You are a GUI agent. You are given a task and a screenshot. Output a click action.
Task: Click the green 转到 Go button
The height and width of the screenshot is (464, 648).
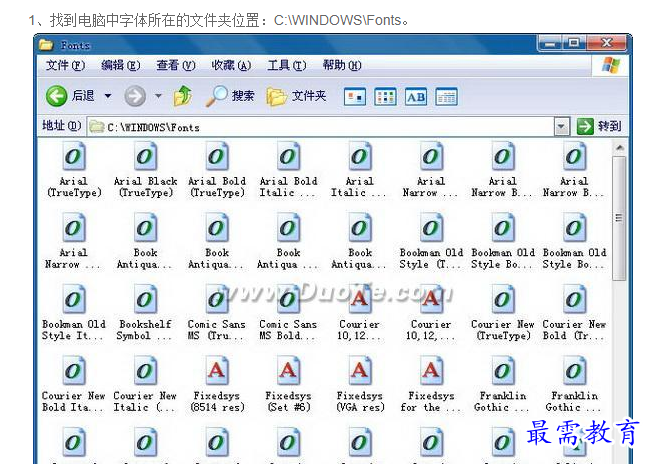tap(599, 126)
